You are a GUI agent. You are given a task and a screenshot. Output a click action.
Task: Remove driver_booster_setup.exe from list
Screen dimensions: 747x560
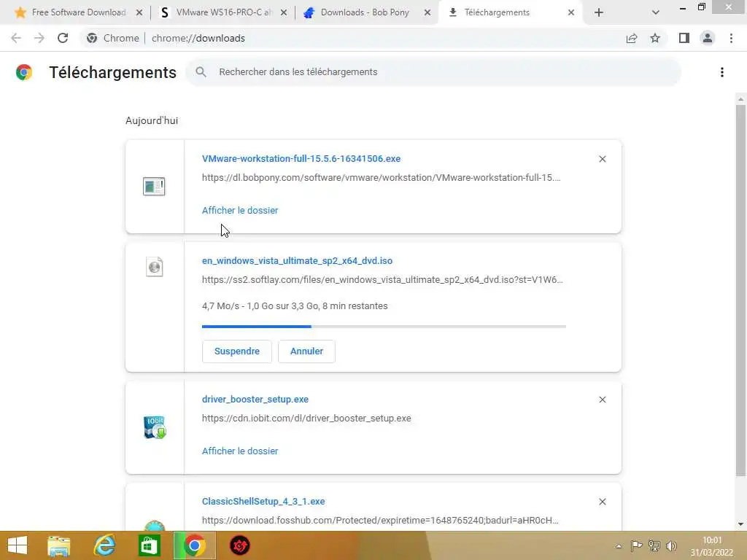coord(602,400)
